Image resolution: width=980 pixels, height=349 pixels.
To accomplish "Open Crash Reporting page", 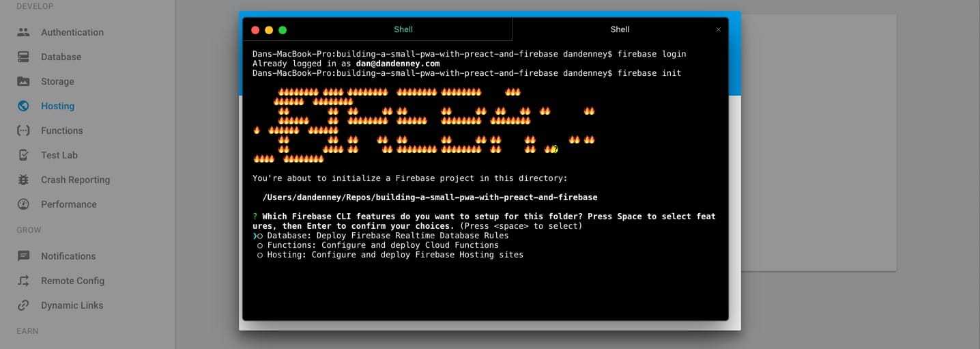I will (75, 180).
